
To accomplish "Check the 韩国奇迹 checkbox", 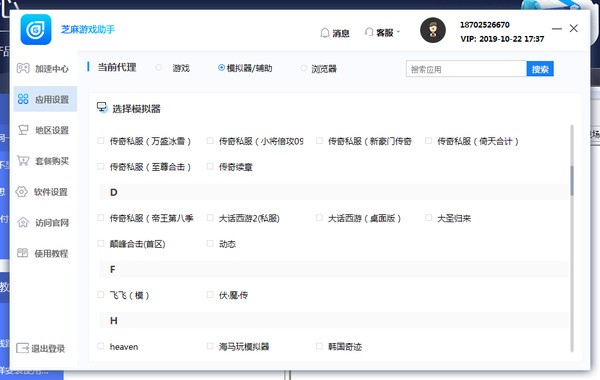I will point(319,346).
